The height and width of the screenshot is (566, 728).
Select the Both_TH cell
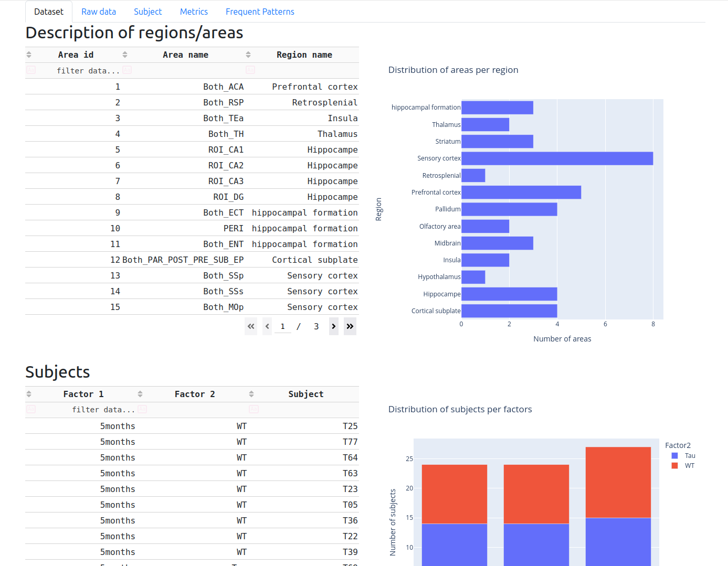(183, 134)
